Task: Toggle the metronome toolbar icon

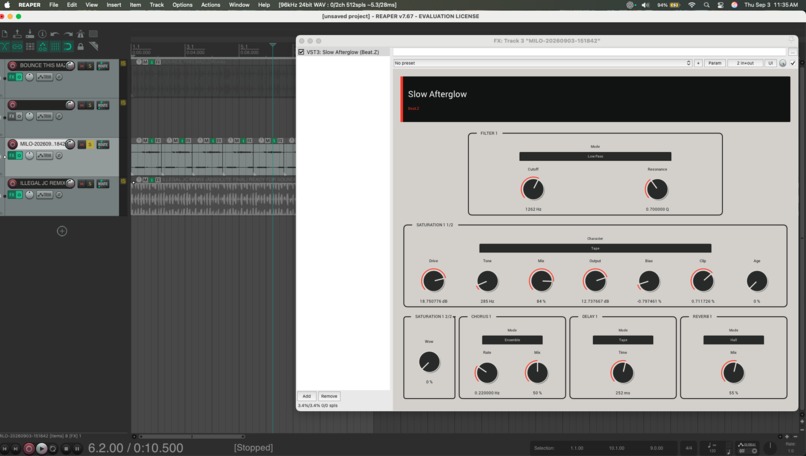Action: point(80,34)
